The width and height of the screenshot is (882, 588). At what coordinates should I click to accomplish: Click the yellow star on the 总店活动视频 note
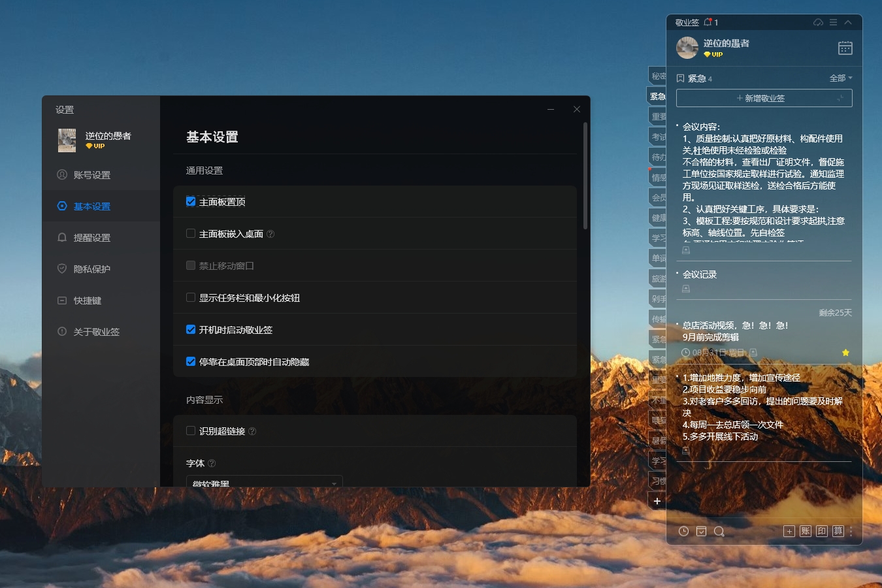click(845, 352)
